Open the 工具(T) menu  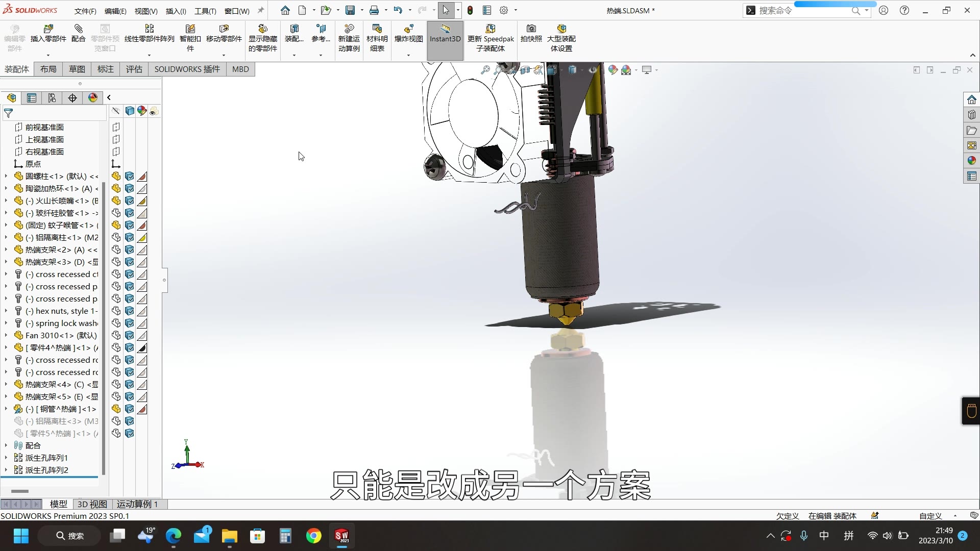click(205, 11)
